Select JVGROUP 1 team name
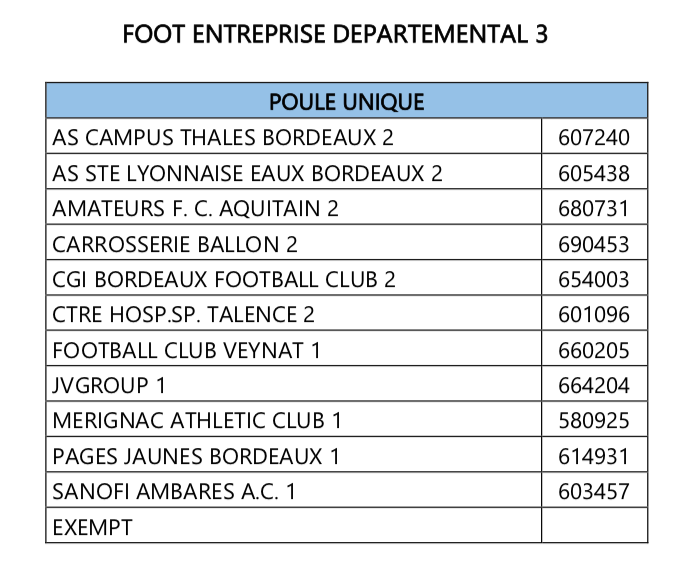This screenshot has height=574, width=683. pos(109,385)
